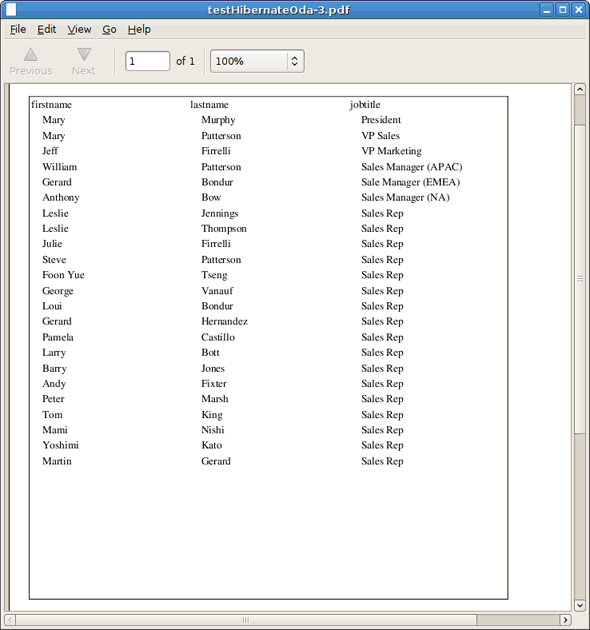
Task: Minimize the testHibernateOda-3.pdf window
Action: [x=547, y=10]
